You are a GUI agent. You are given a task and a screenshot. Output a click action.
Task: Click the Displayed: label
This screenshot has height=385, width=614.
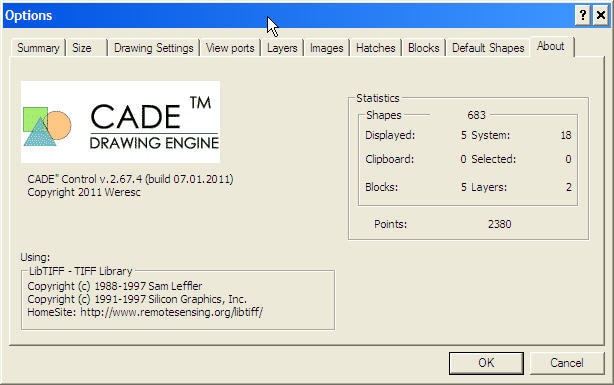tap(390, 136)
